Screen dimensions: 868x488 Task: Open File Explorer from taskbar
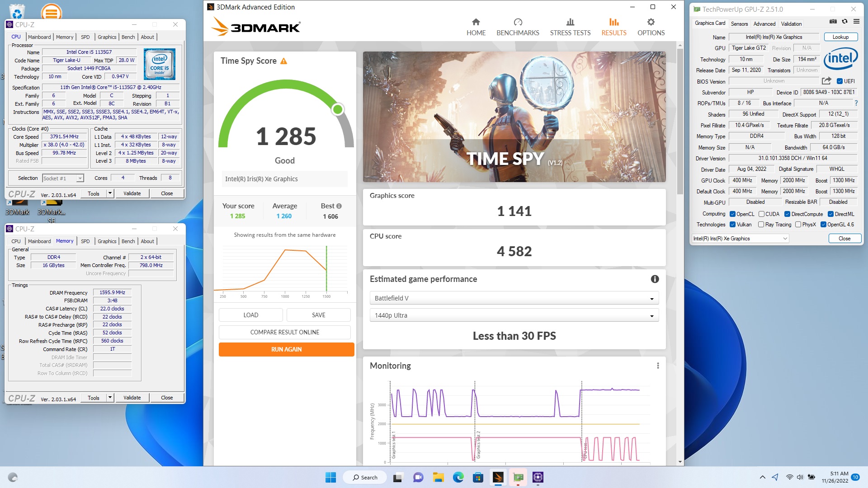pos(438,477)
